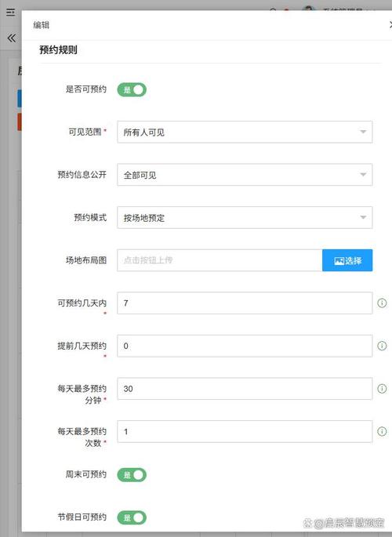392x537 pixels.
Task: Click the 可预约几天内 input field
Action: click(x=245, y=303)
